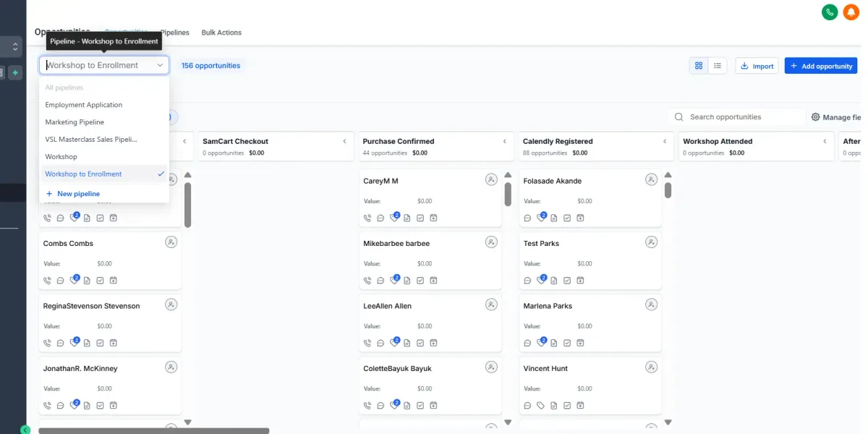Viewport: 868px width, 434px height.
Task: Call contact on Mikebarbee barbee card
Action: 367,280
